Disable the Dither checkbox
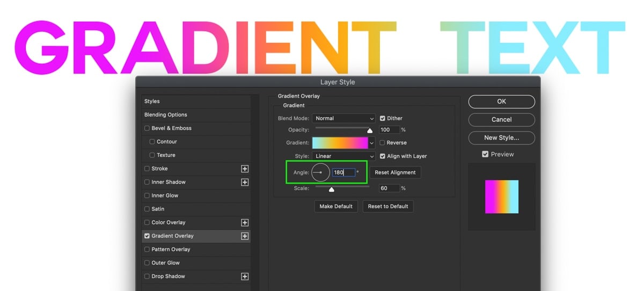The height and width of the screenshot is (291, 644). coord(383,118)
